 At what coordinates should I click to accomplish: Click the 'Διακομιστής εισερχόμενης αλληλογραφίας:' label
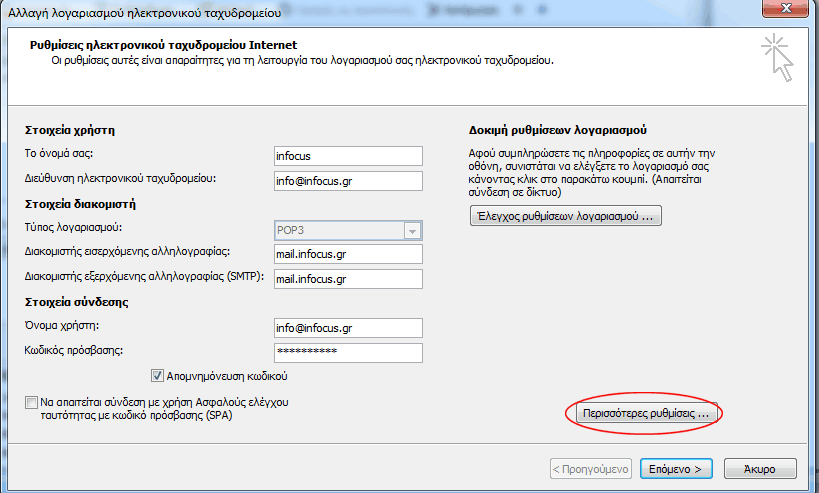[127, 252]
